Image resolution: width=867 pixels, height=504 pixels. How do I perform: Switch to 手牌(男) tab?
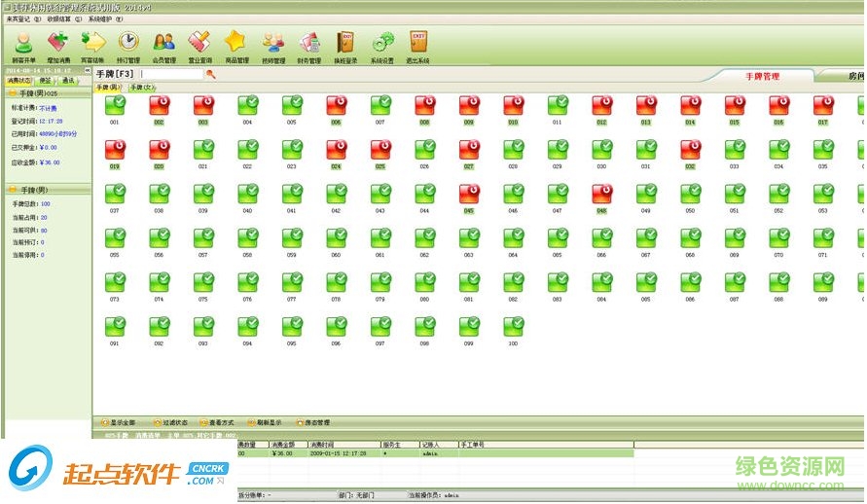tap(108, 88)
